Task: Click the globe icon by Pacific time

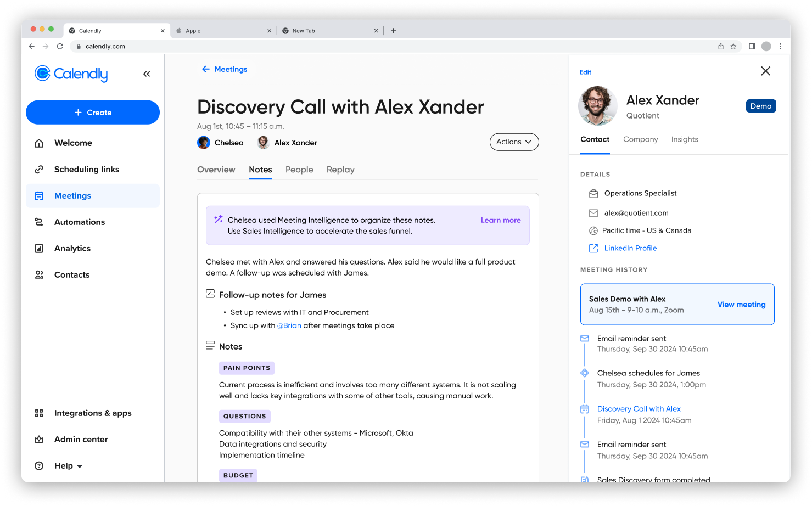Action: [593, 231]
